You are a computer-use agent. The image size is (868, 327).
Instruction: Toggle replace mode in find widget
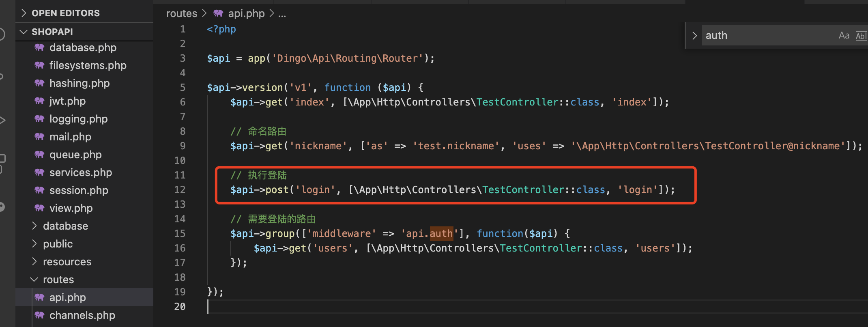tap(694, 36)
